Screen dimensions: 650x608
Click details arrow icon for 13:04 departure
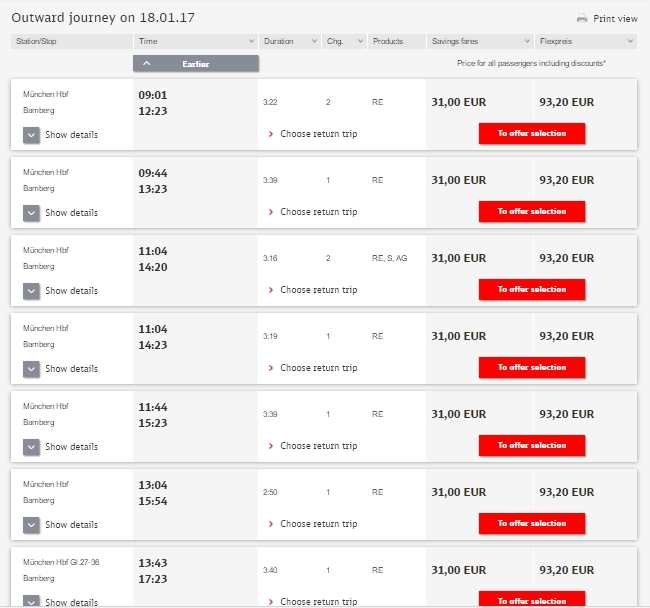click(x=31, y=524)
